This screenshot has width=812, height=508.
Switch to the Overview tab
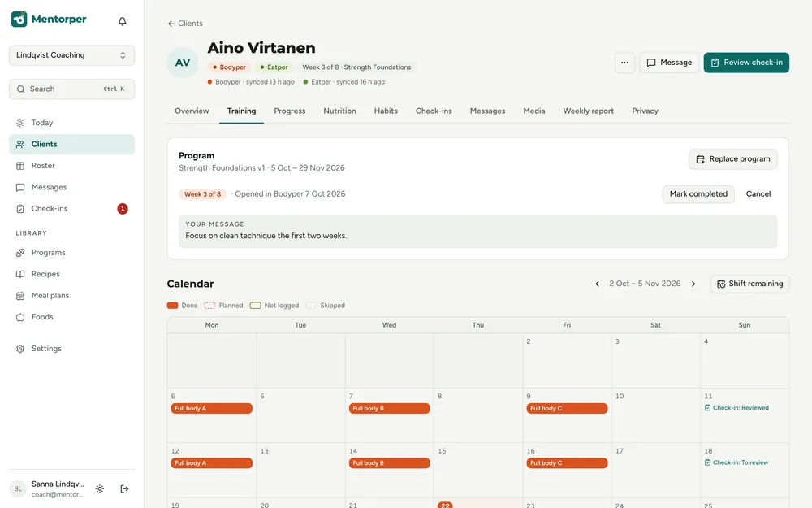click(192, 111)
